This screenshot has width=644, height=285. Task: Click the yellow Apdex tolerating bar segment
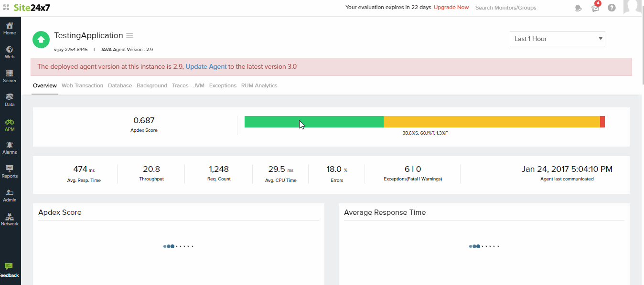pyautogui.click(x=491, y=122)
